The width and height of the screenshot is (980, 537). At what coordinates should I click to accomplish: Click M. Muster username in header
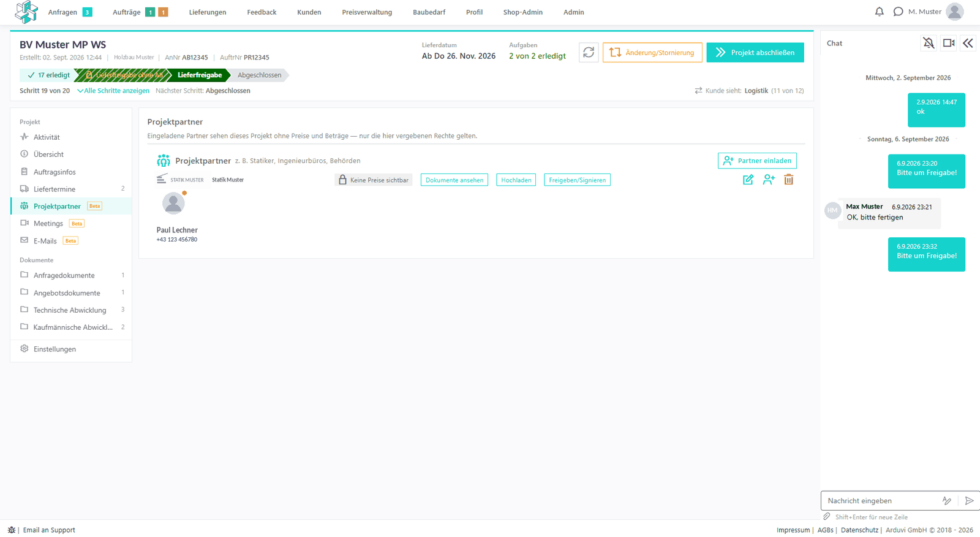[925, 12]
